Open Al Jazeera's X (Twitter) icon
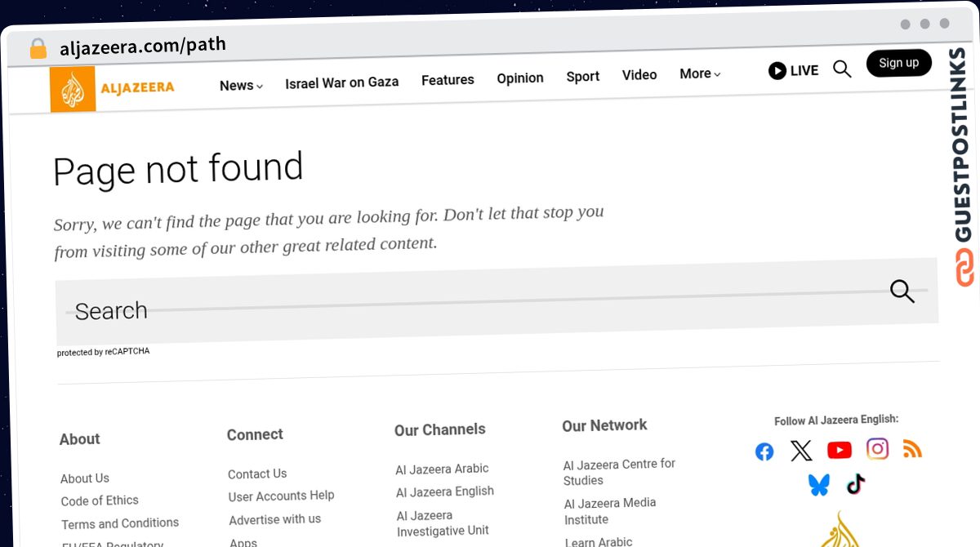The image size is (980, 547). pyautogui.click(x=802, y=450)
